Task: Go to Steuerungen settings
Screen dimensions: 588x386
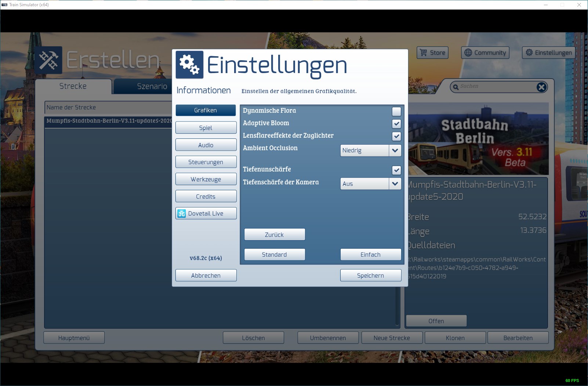Action: click(206, 162)
